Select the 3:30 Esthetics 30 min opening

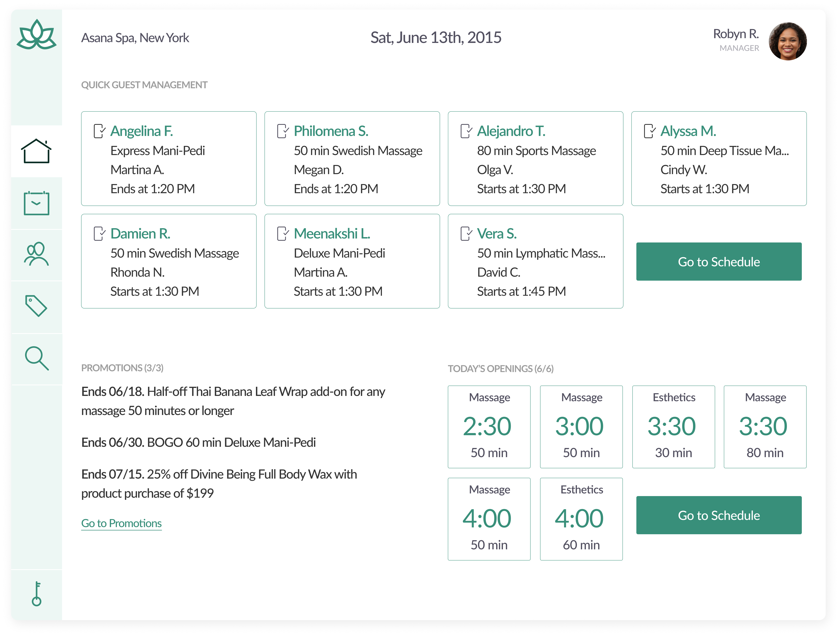[x=673, y=427]
